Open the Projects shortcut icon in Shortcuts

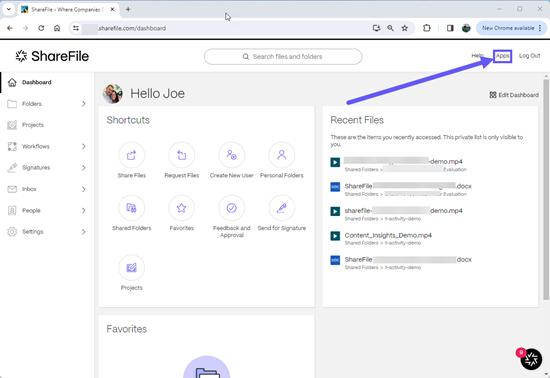click(x=132, y=268)
